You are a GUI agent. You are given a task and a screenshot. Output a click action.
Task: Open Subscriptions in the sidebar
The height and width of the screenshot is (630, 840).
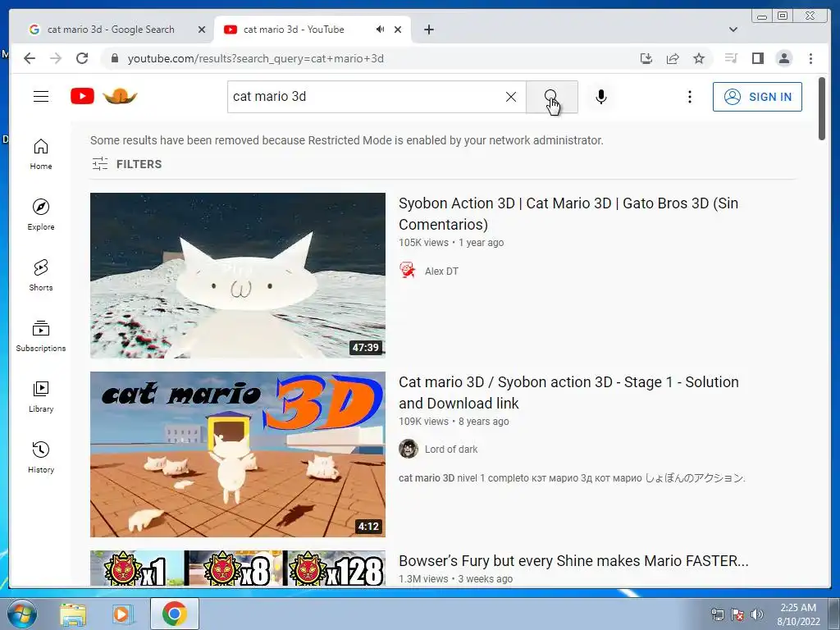(41, 336)
